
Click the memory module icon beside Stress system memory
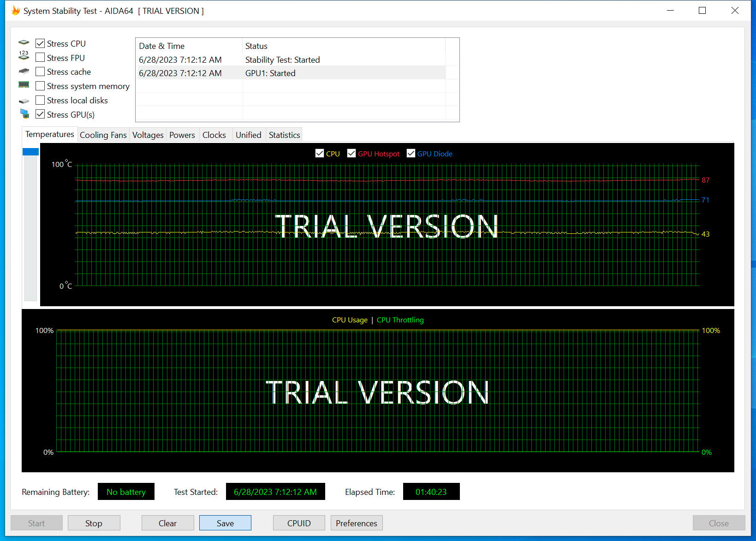click(24, 85)
